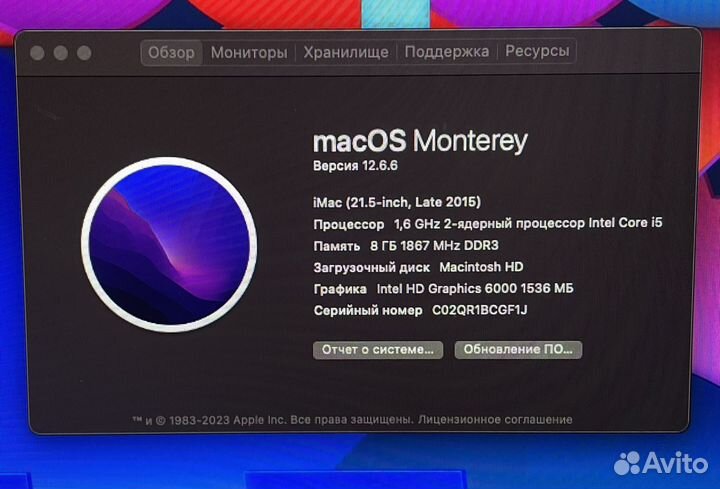The image size is (720, 489).
Task: Click the Обновление ПО... button
Action: (518, 349)
